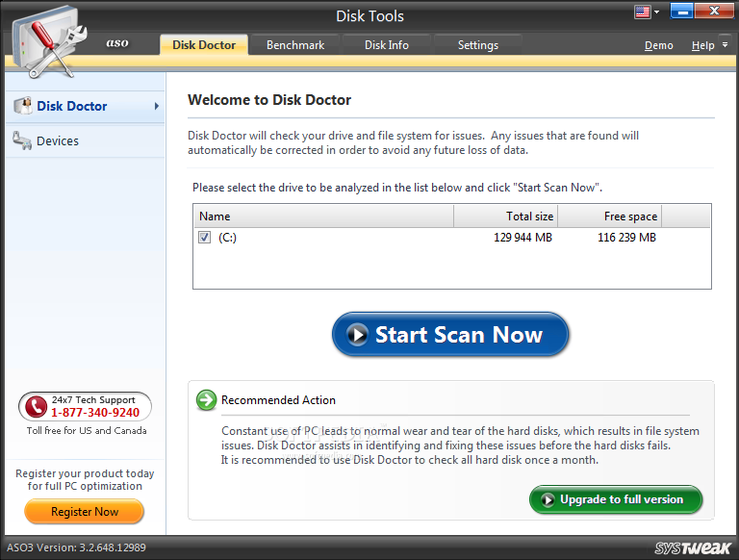Close the Disk Tools window
The image size is (739, 560).
tap(714, 11)
